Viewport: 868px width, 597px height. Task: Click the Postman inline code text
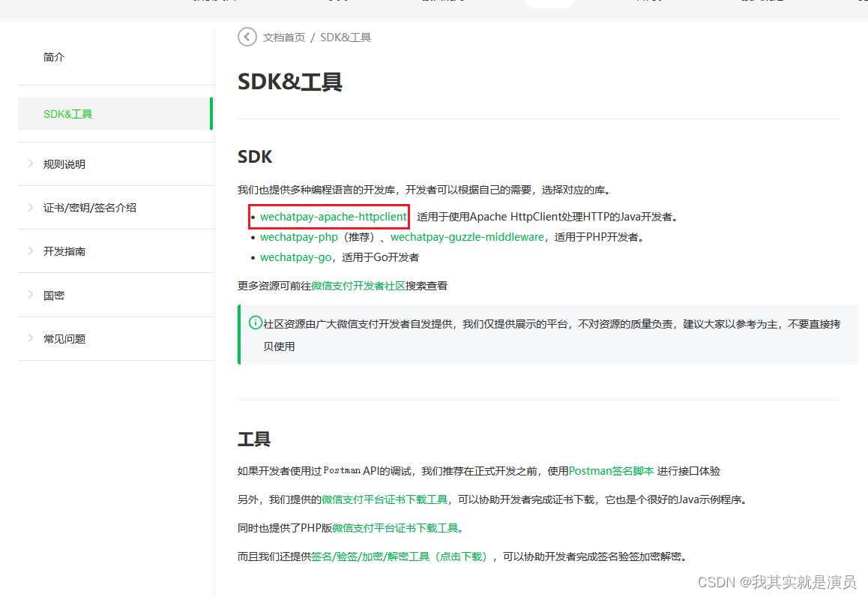(342, 471)
